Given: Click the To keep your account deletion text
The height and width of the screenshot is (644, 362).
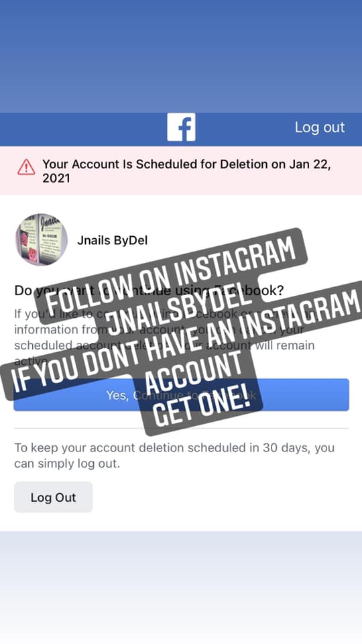Looking at the screenshot, I should click(174, 455).
